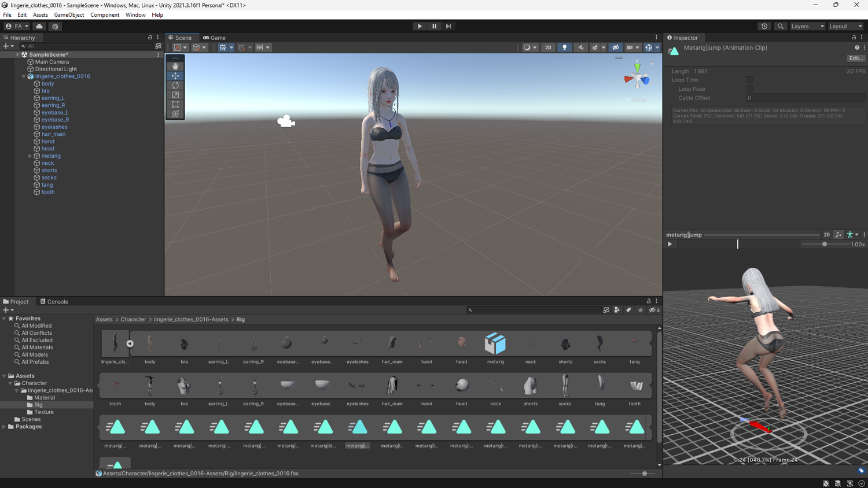Toggle 2D view mode in the Scene view

coord(548,47)
